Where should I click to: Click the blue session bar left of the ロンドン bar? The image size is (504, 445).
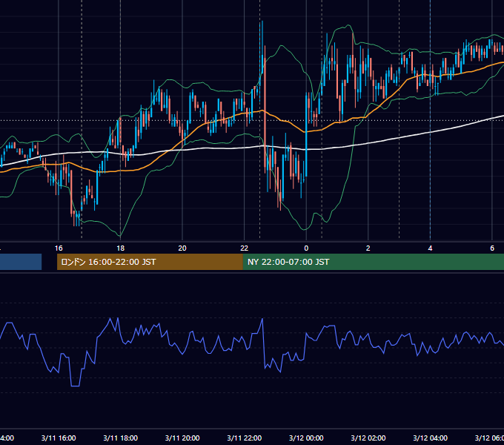click(21, 262)
